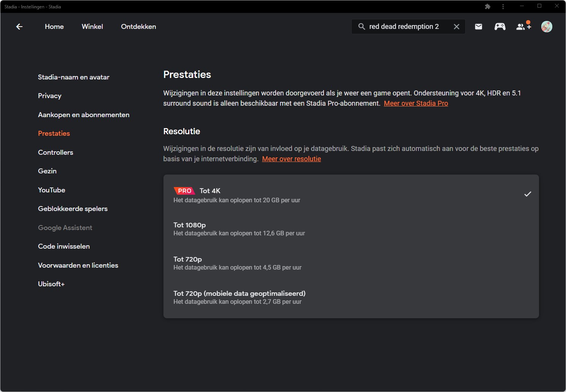Open the controller icon in the header
Image resolution: width=566 pixels, height=392 pixels.
tap(500, 27)
